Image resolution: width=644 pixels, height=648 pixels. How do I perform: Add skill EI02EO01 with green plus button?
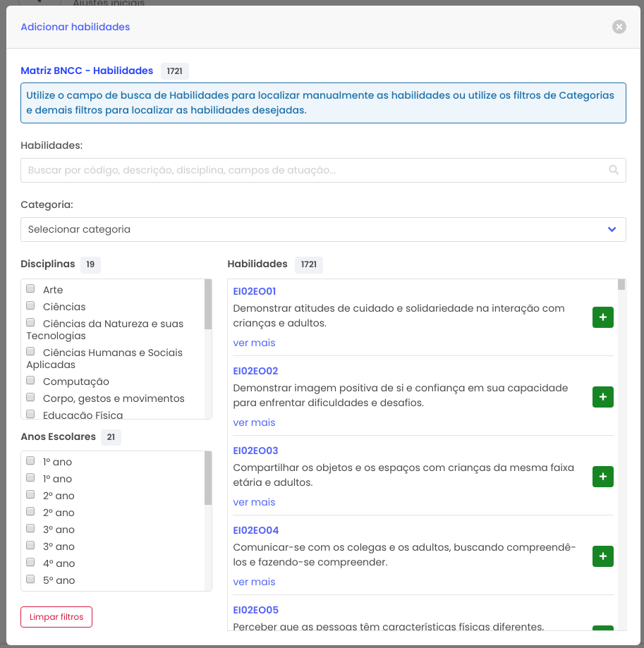coord(602,317)
